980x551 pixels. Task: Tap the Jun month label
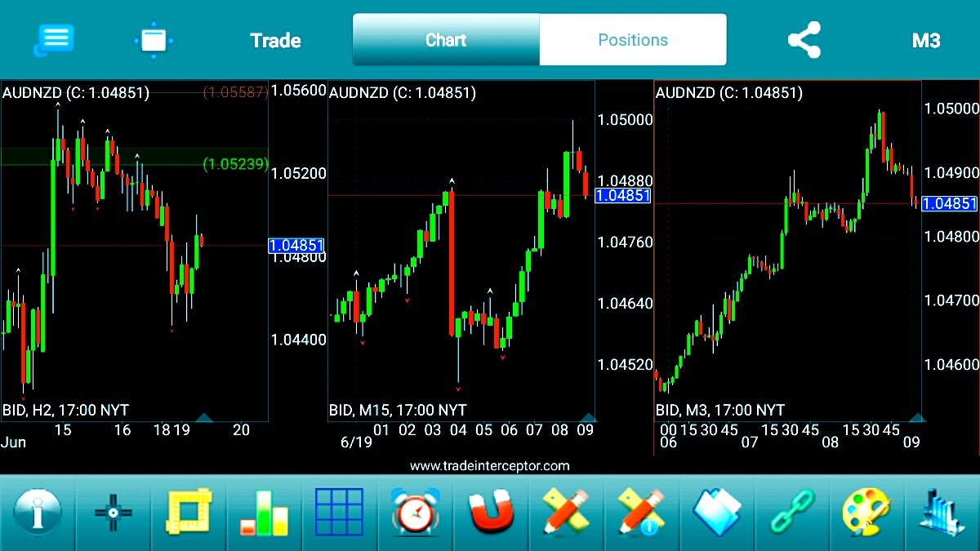pos(14,443)
